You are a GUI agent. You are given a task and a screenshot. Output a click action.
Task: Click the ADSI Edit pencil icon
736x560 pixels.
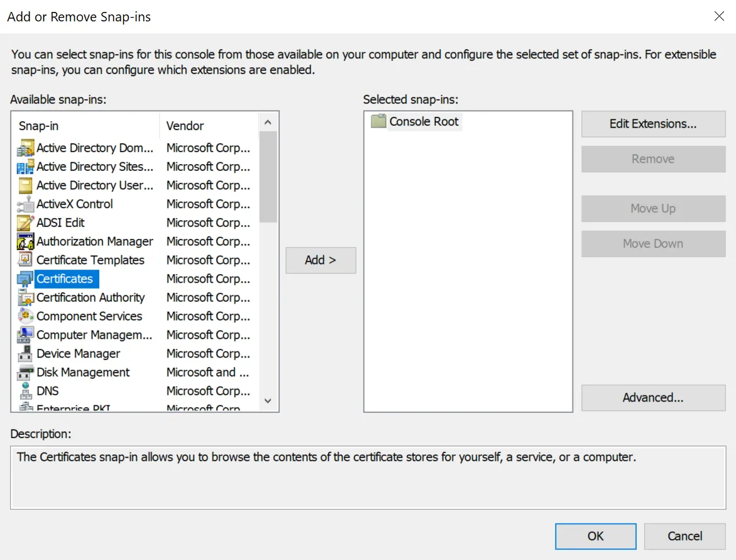pos(25,223)
